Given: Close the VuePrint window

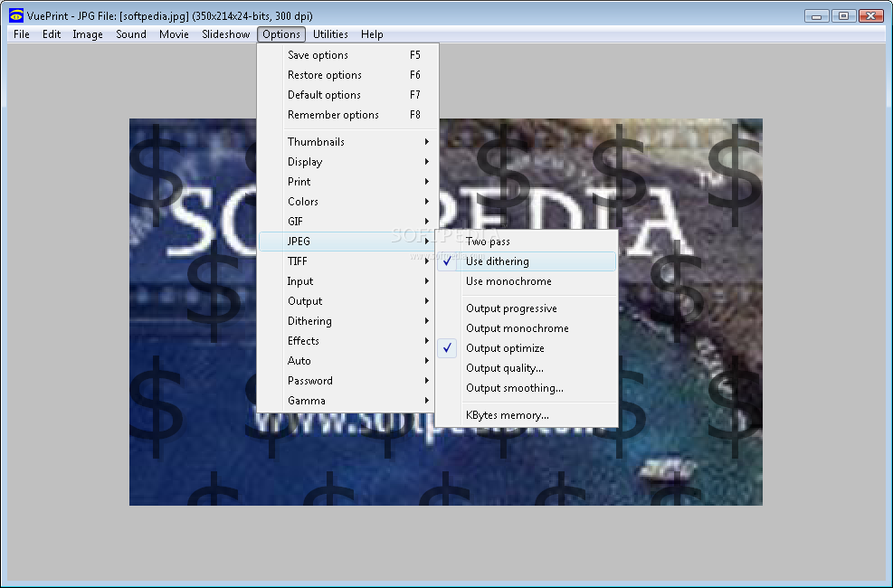Looking at the screenshot, I should [870, 16].
